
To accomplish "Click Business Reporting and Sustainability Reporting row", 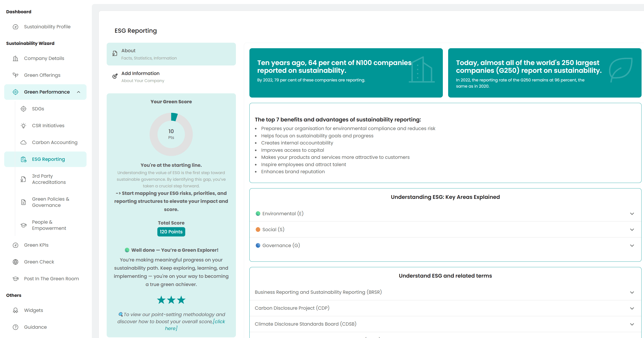I will tap(445, 292).
